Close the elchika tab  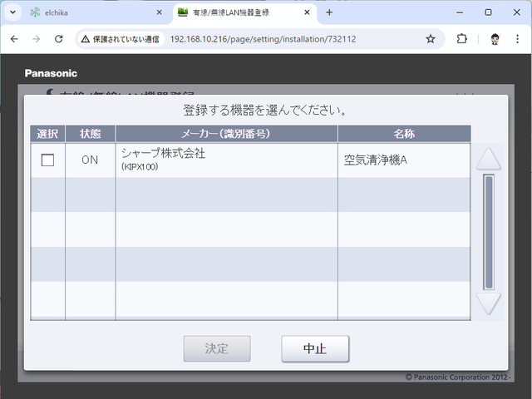[160, 12]
